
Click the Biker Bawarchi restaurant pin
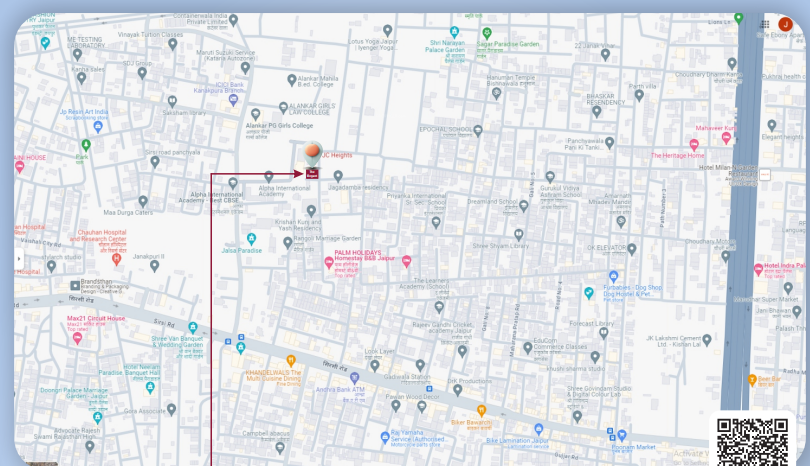481,411
